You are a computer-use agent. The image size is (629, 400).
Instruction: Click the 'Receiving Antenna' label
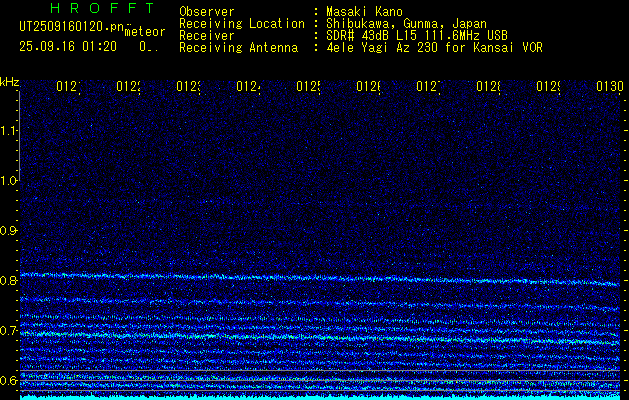coord(238,48)
